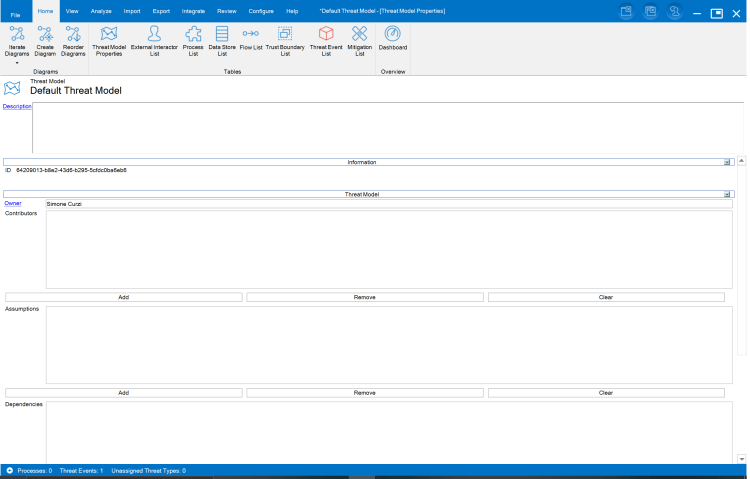Viewport: 750px width, 479px height.
Task: Switch to the Analyze ribbon tab
Action: coord(101,10)
